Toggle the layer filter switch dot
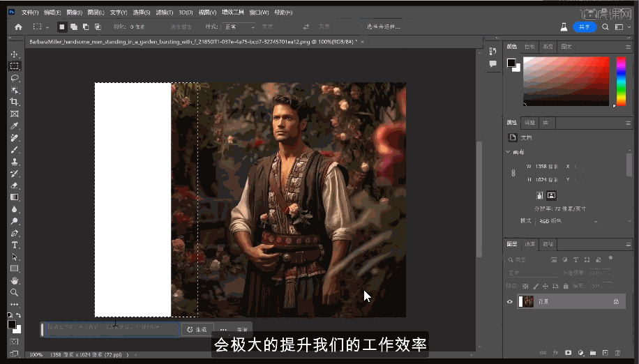This screenshot has width=639, height=364. (610, 258)
